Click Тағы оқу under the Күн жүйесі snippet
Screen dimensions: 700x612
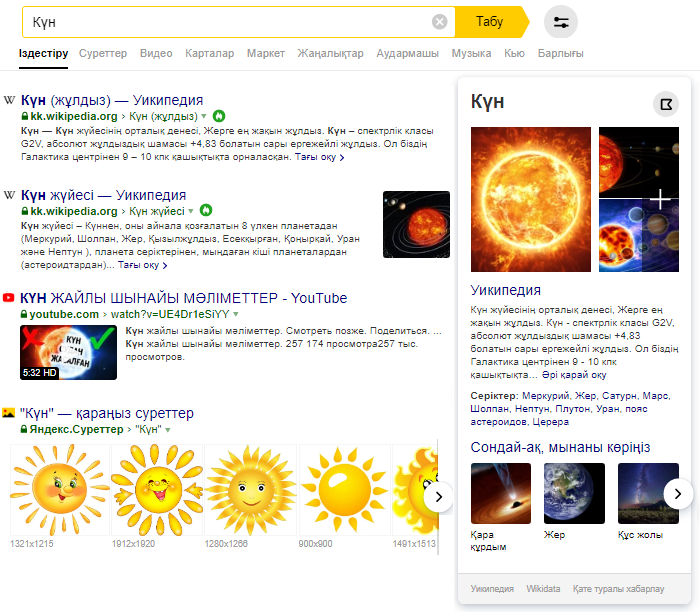(142, 265)
